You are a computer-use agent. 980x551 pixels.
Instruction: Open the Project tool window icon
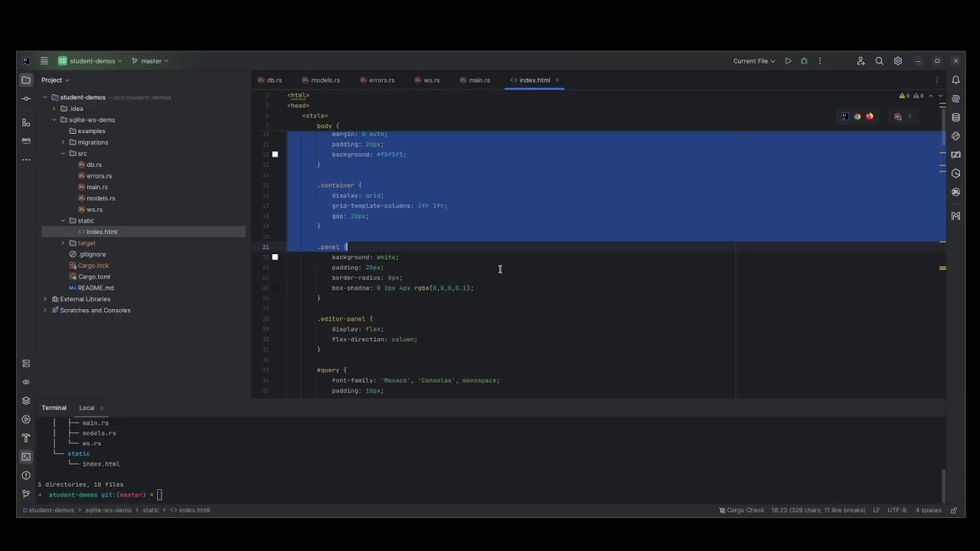(26, 80)
